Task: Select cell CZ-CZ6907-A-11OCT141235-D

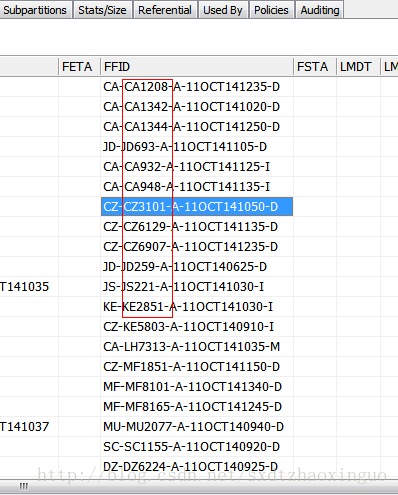Action: 197,247
